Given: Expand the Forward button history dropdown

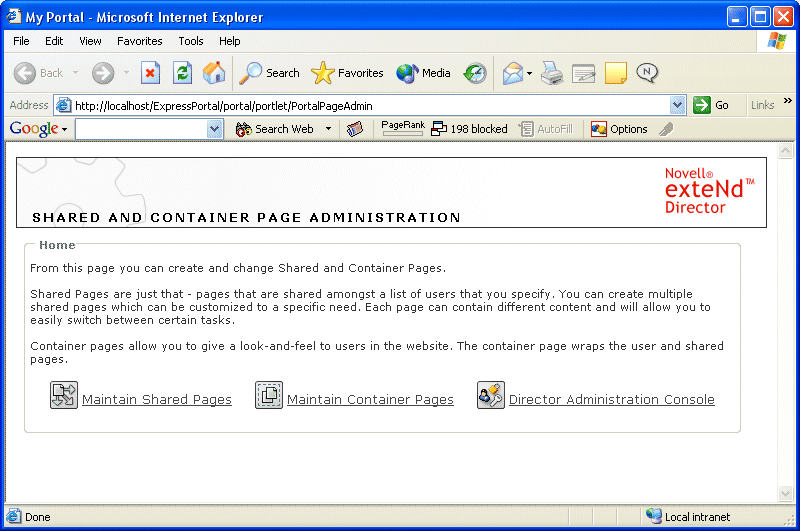Looking at the screenshot, I should 126,73.
